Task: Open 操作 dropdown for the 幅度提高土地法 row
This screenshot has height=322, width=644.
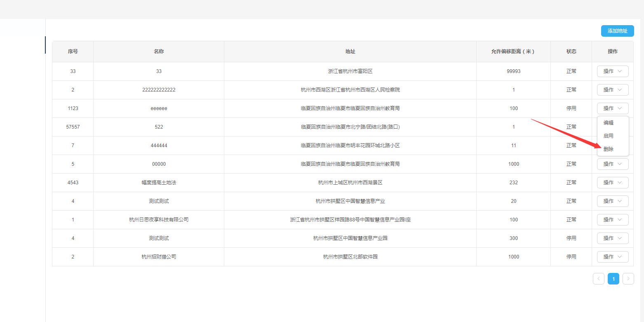Action: pos(612,183)
